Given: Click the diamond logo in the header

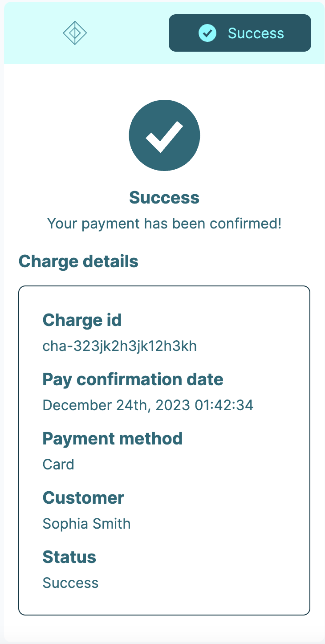Looking at the screenshot, I should click(x=74, y=33).
